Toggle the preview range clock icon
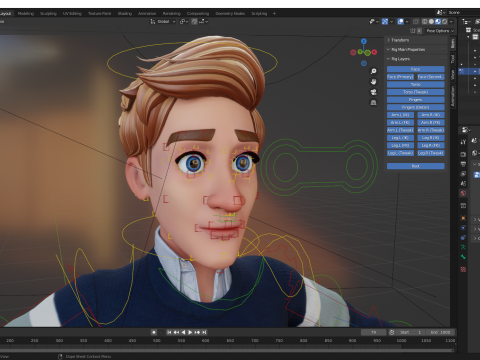Screen dimensions: 480x360 coord(392,332)
